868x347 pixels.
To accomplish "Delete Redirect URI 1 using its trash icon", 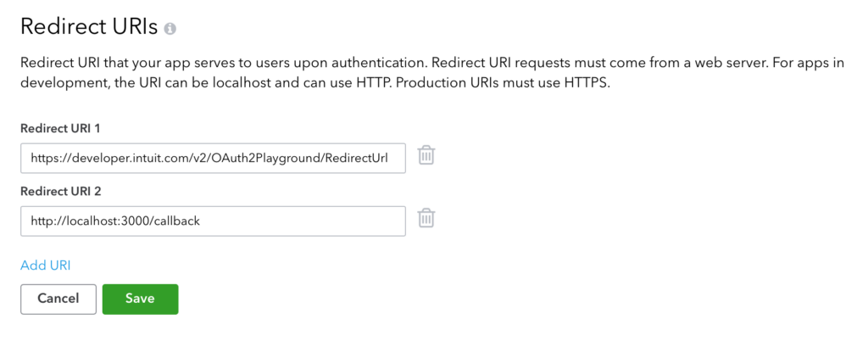I will [426, 155].
